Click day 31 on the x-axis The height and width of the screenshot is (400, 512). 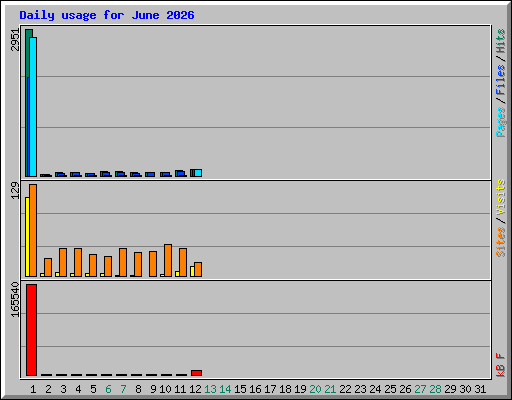480,389
